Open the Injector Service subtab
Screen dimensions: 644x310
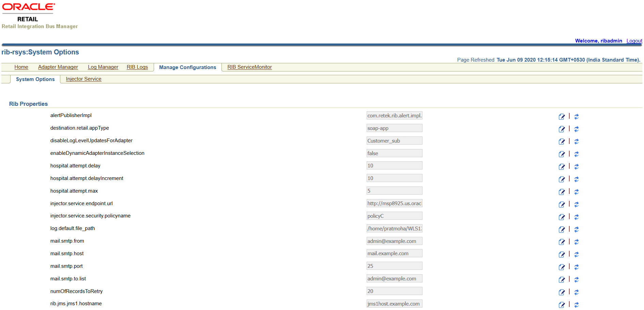[x=83, y=79]
